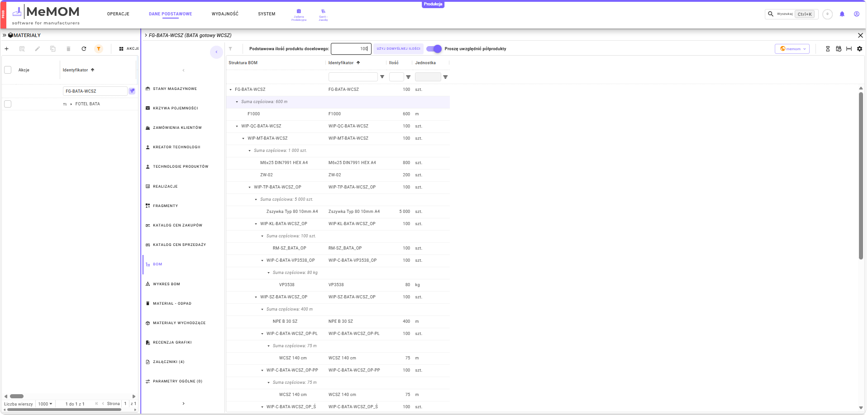Collapse the WIP-MT-BATA-WCSZ node
This screenshot has width=868, height=415.
click(243, 138)
